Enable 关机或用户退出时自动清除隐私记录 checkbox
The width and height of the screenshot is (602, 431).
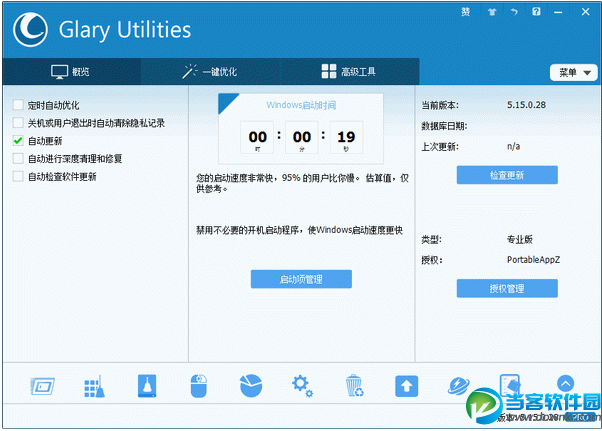click(18, 123)
